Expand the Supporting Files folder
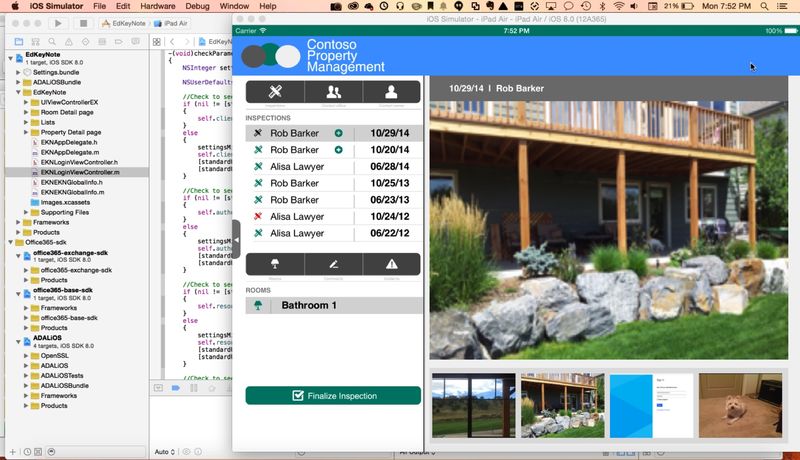Image resolution: width=800 pixels, height=460 pixels. 26,212
